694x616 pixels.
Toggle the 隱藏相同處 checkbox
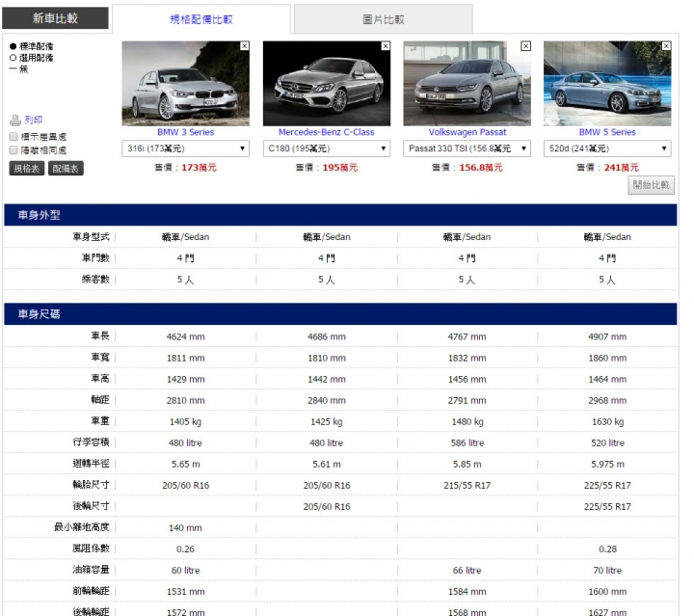(13, 150)
